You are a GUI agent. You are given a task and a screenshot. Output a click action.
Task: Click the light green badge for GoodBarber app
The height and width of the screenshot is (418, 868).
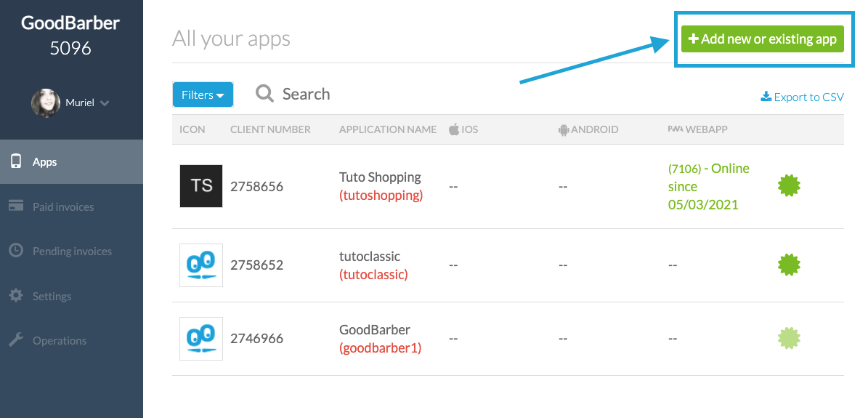click(x=789, y=339)
